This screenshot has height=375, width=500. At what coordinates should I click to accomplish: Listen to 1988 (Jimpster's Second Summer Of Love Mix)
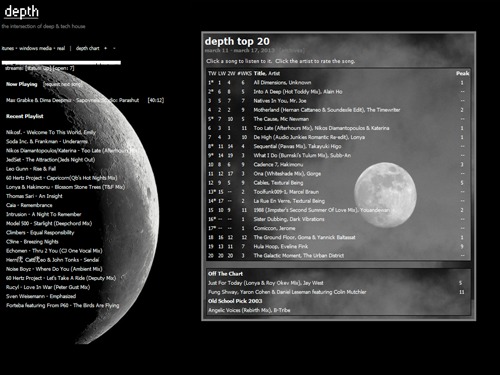[x=306, y=210]
